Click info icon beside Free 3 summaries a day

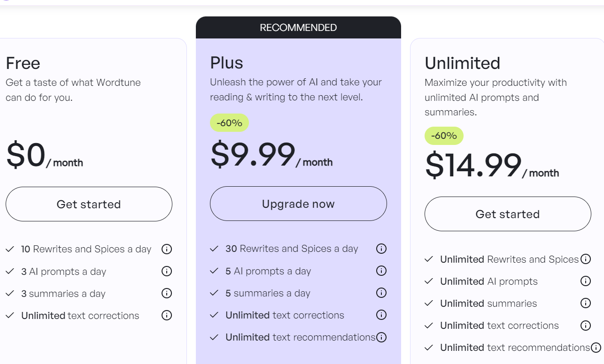(167, 293)
